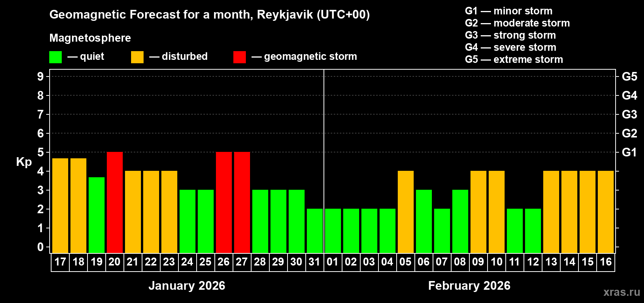Viewport: 644px width, 303px height.
Task: Select the green bar for February 01
Action: click(333, 231)
